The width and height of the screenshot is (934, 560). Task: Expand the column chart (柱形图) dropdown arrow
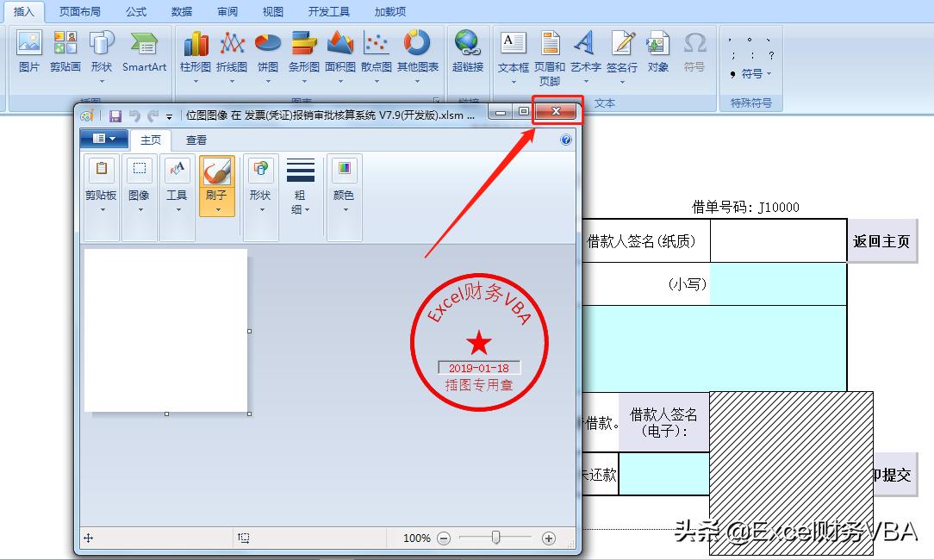pyautogui.click(x=196, y=81)
